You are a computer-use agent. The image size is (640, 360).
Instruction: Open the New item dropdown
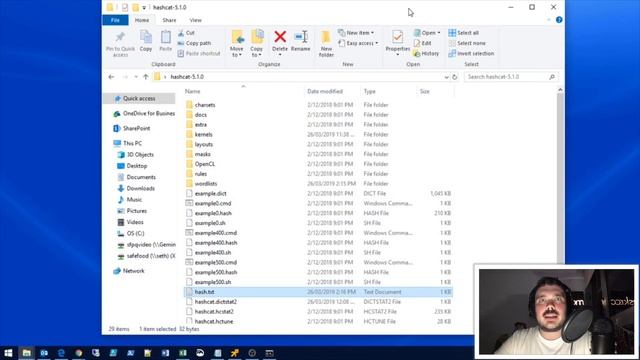356,33
